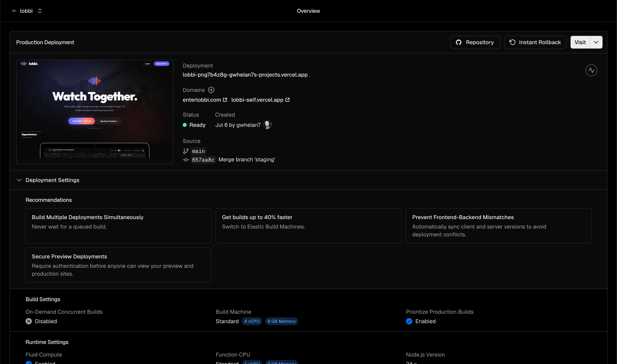Click the commit icon beside 657aa8c

point(186,160)
